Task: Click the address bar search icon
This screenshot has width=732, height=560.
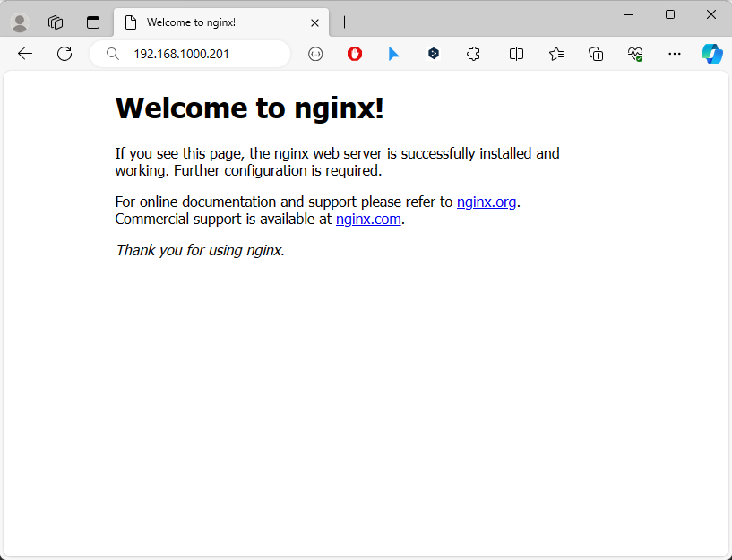Action: [113, 54]
